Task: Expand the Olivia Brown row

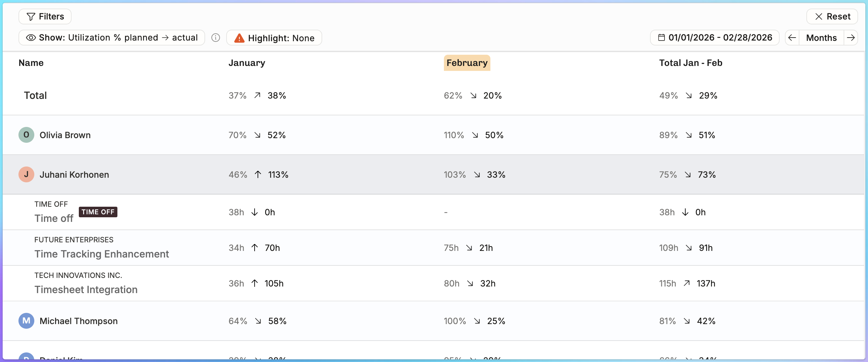Action: tap(434, 135)
